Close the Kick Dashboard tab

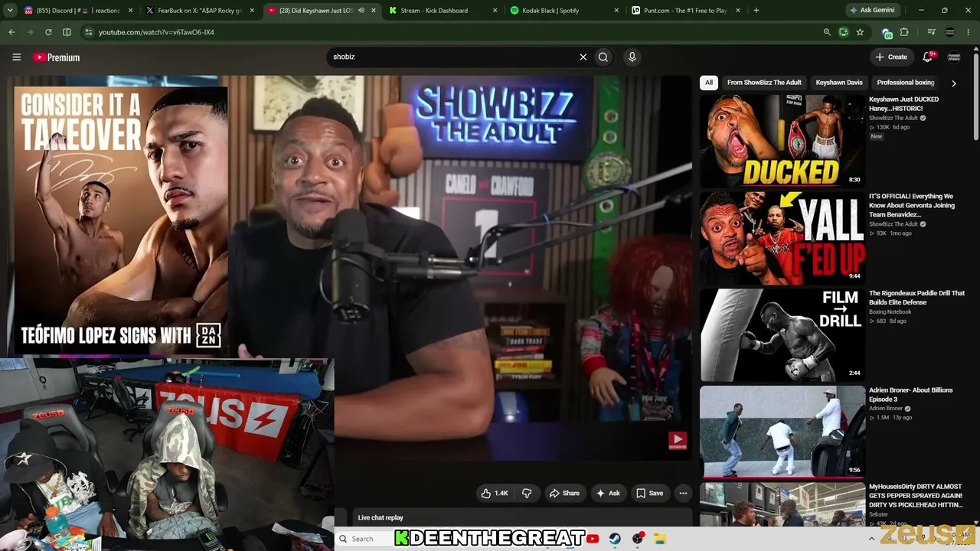[x=495, y=11]
